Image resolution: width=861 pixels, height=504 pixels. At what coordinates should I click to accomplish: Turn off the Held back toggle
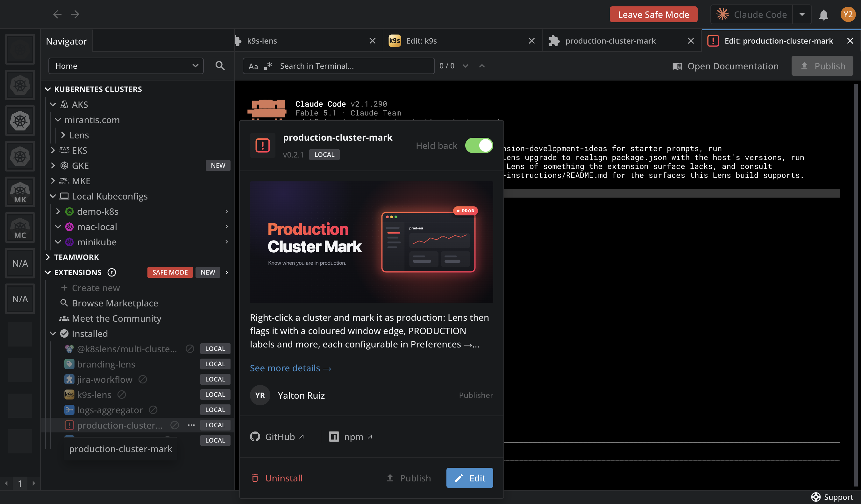click(479, 145)
